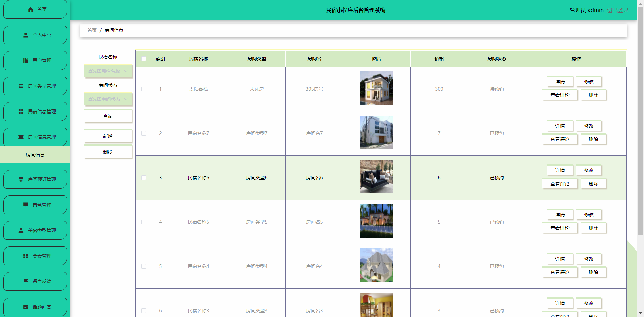Screen dimensions: 644x317
Task: Click the icon beside 房间预订管理
Action: (21, 179)
